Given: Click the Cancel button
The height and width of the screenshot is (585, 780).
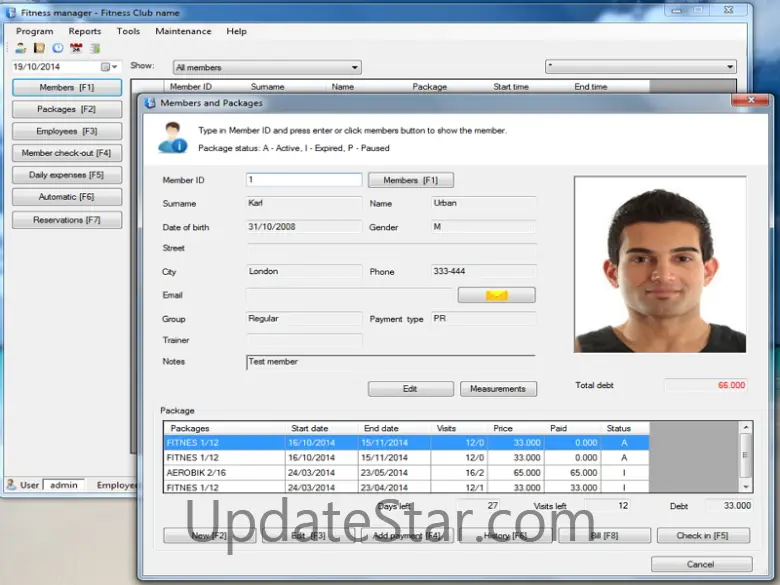Looking at the screenshot, I should pyautogui.click(x=701, y=565).
